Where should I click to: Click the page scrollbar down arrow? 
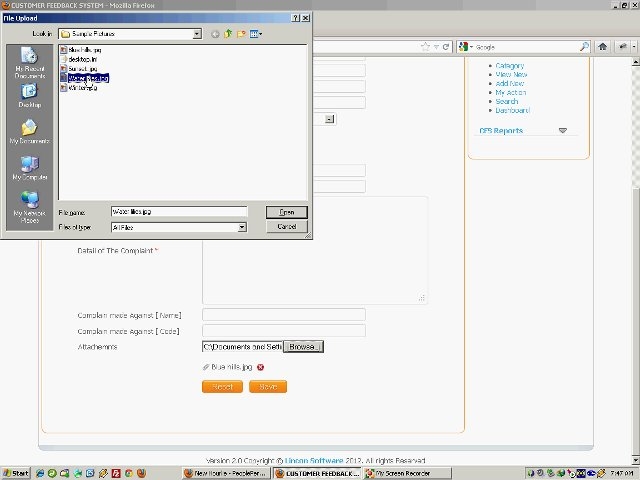pos(636,460)
